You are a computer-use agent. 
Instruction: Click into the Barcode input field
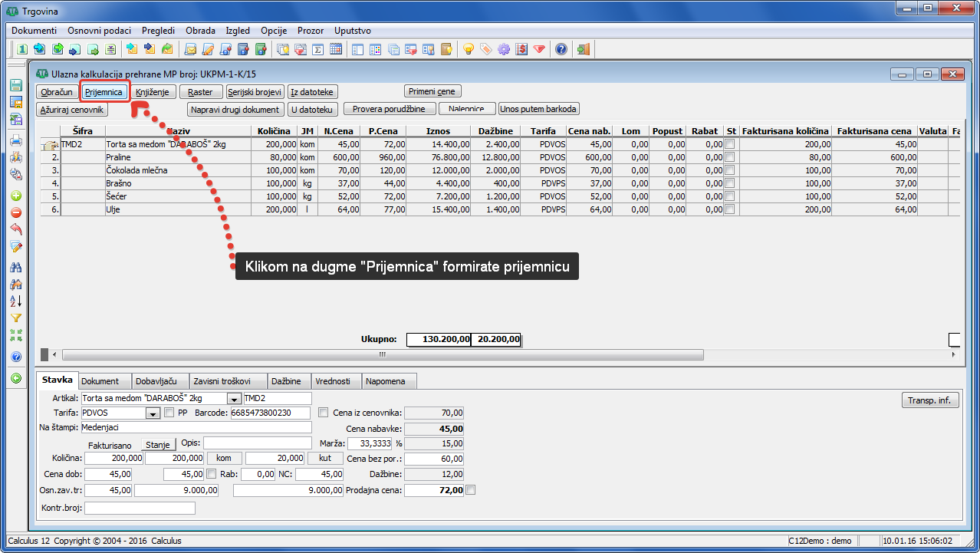click(x=271, y=413)
